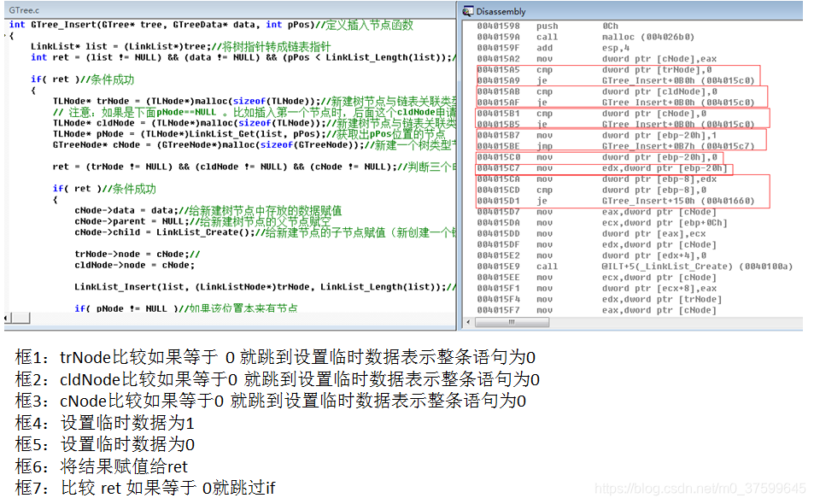This screenshot has width=814, height=504.
Task: Click disassembly line 004015A5 cmp [trNode],0
Action: [x=594, y=69]
